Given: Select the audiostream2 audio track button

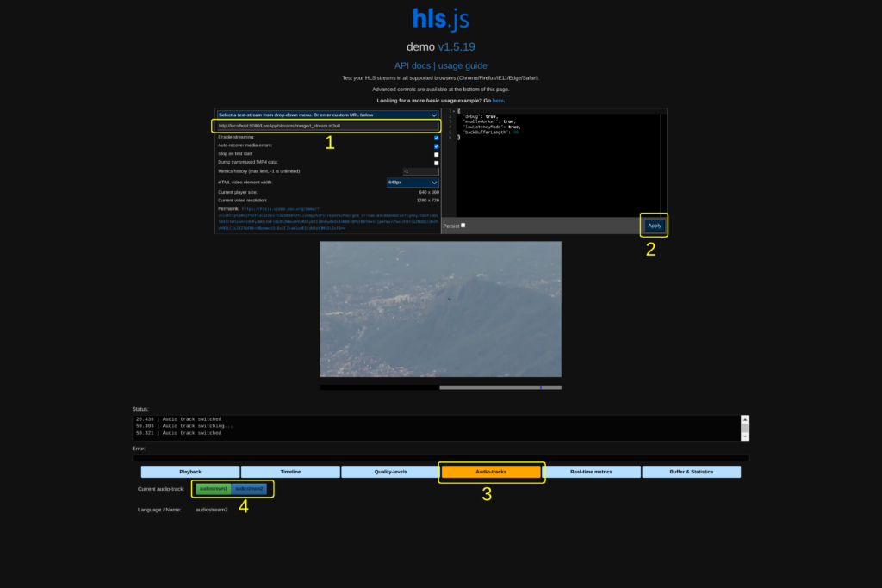Looking at the screenshot, I should coord(249,489).
